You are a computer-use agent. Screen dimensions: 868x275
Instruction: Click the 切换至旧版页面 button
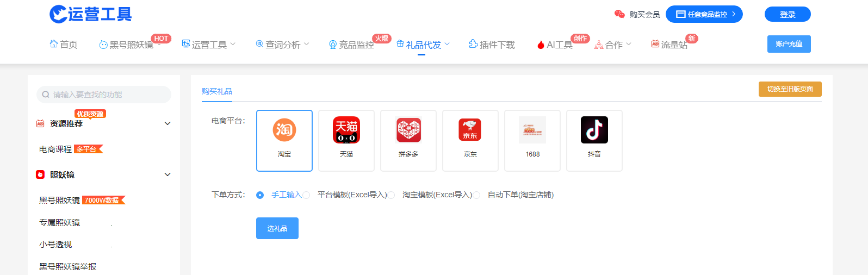point(790,89)
